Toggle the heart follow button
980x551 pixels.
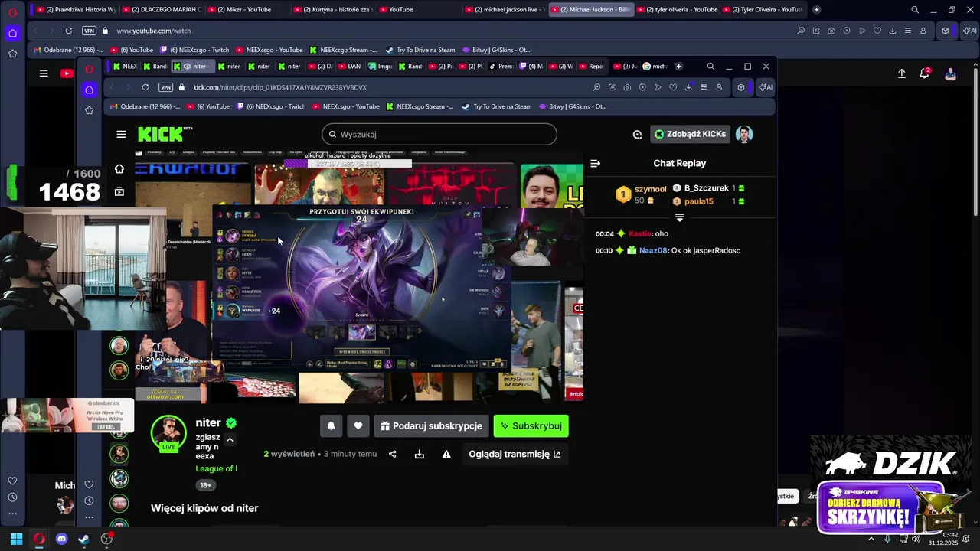click(x=358, y=426)
